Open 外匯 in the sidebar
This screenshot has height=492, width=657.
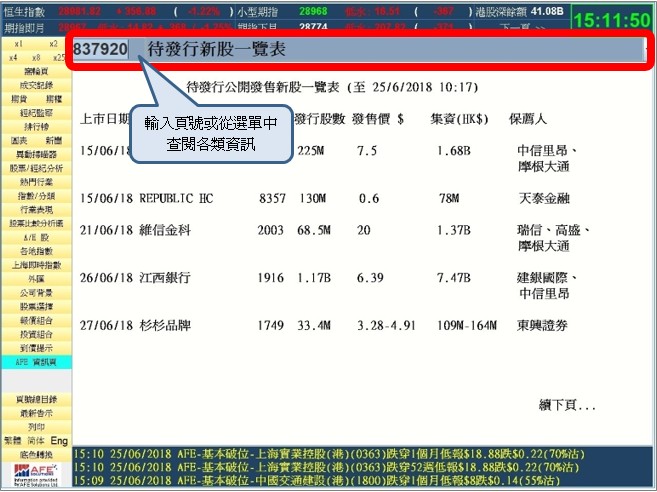pyautogui.click(x=36, y=279)
